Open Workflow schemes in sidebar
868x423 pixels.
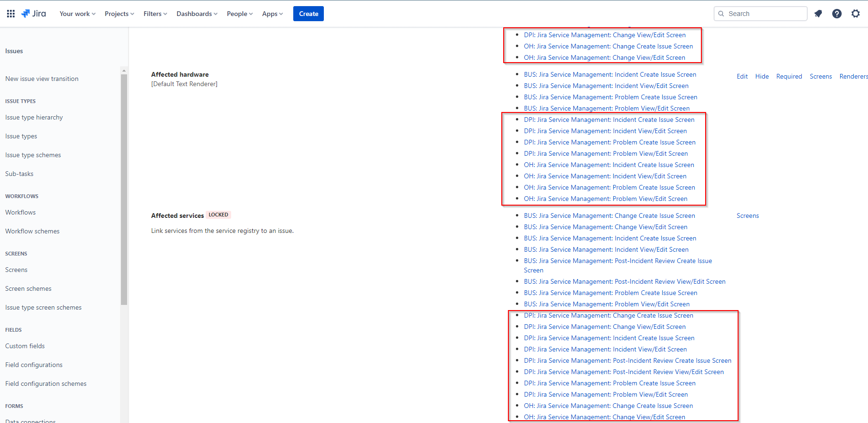32,231
